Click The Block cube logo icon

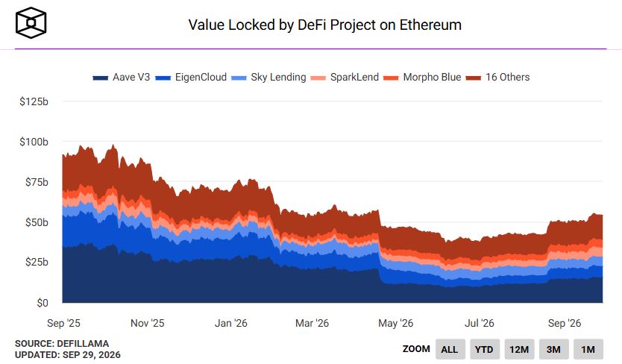pyautogui.click(x=31, y=23)
